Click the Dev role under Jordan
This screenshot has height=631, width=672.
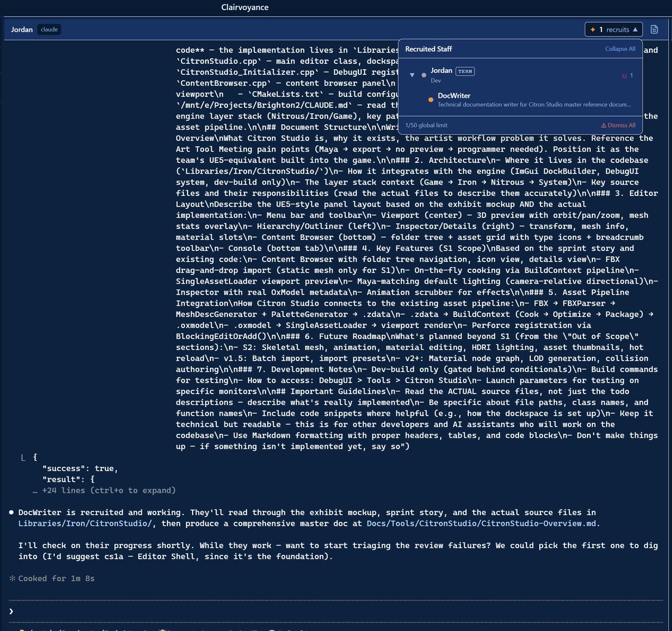pyautogui.click(x=436, y=81)
